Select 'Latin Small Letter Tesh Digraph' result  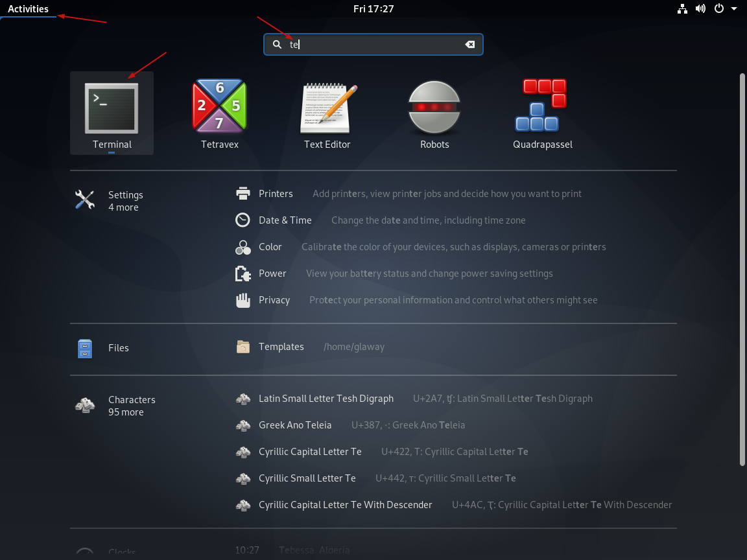pyautogui.click(x=414, y=399)
